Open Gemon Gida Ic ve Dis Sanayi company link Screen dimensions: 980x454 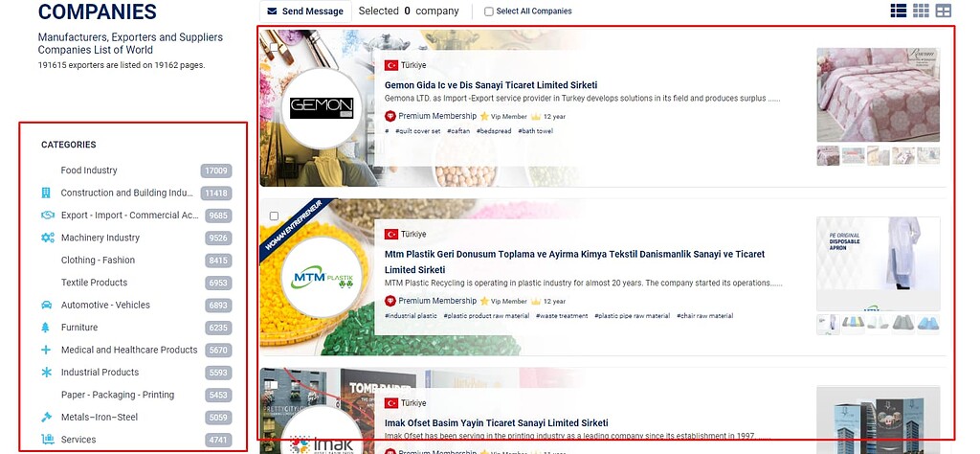pyautogui.click(x=491, y=85)
